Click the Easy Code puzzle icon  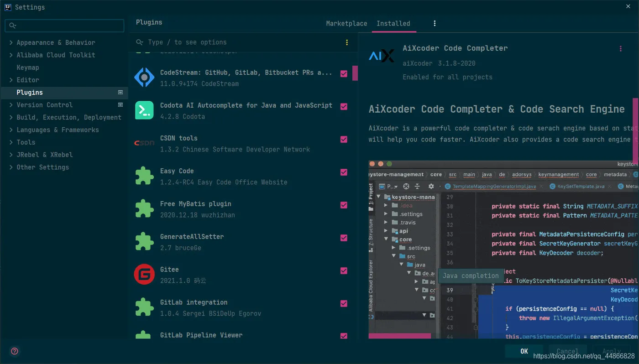click(144, 176)
